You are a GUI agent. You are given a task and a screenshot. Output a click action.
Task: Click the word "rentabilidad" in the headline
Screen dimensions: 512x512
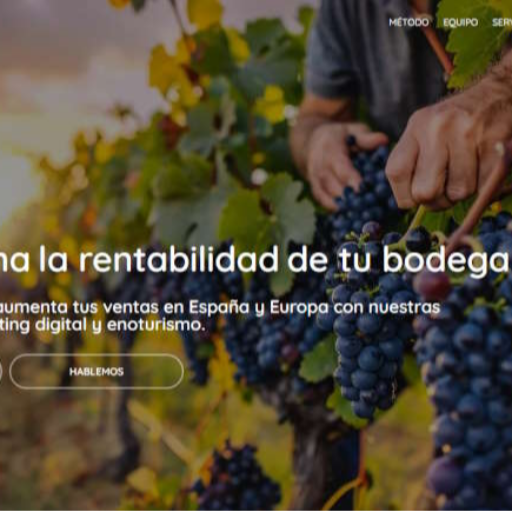(178, 260)
